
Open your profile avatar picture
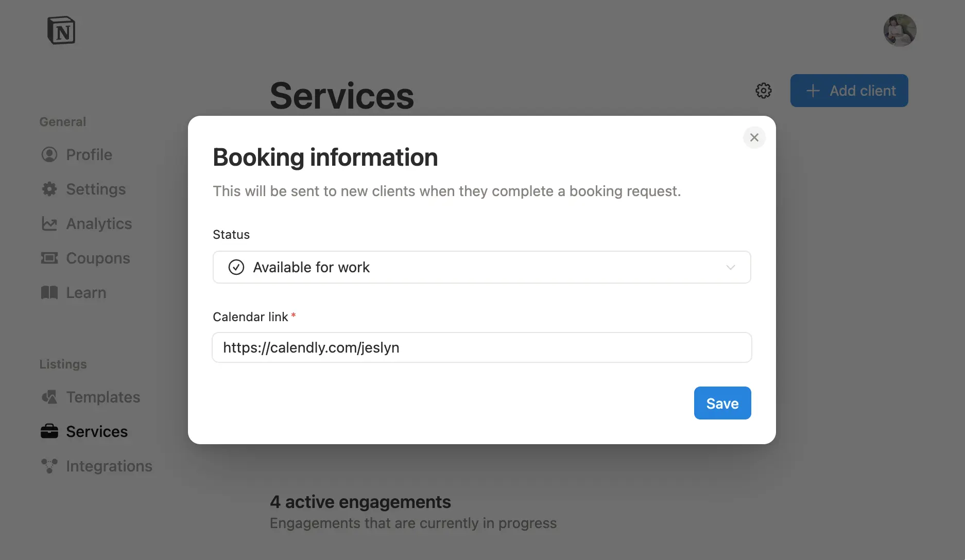pyautogui.click(x=900, y=30)
